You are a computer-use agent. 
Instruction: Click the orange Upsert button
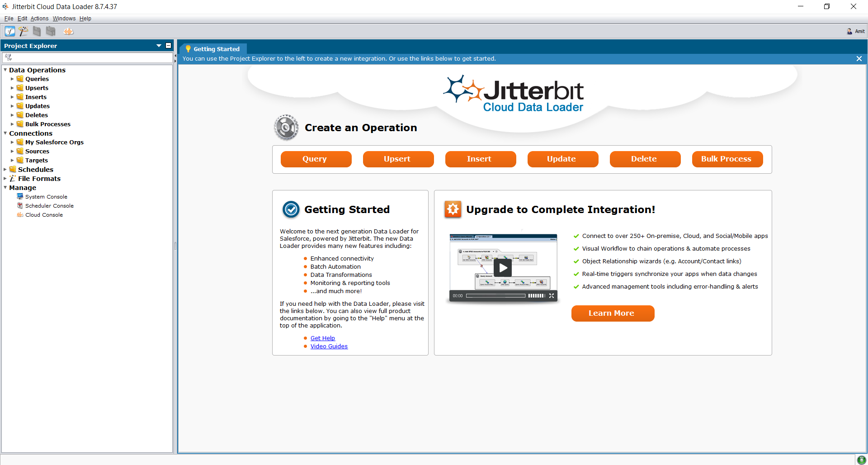(x=398, y=159)
